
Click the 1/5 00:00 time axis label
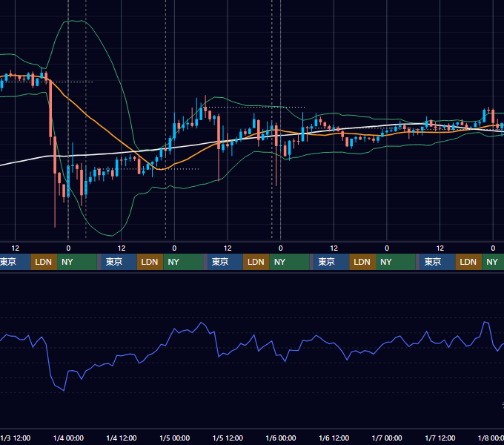tap(174, 438)
